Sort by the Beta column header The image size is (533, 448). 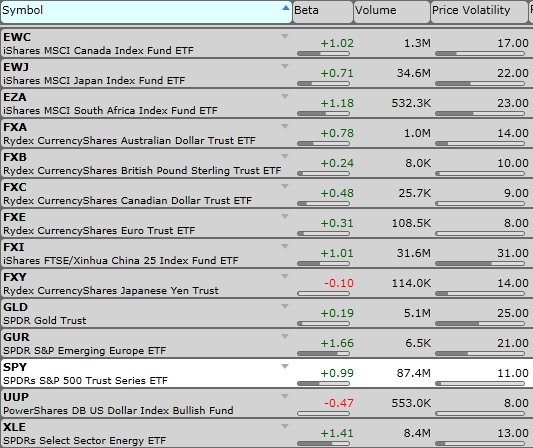tap(323, 12)
